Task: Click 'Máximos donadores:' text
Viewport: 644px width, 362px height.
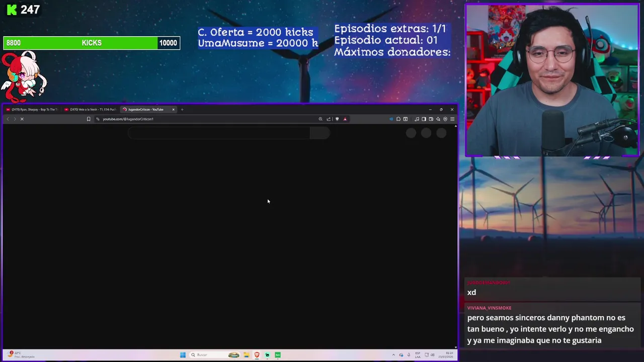Action: pos(392,52)
